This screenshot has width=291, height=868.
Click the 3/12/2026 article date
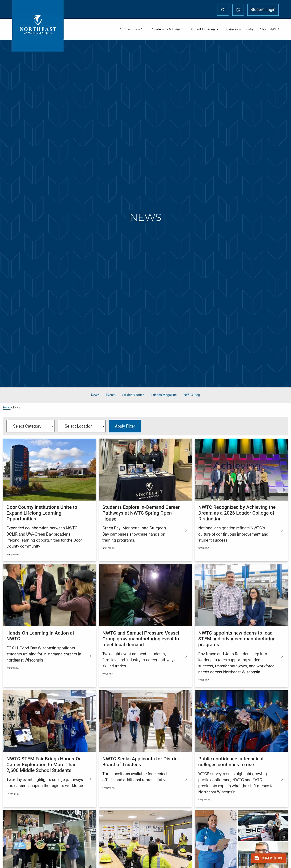(x=13, y=554)
